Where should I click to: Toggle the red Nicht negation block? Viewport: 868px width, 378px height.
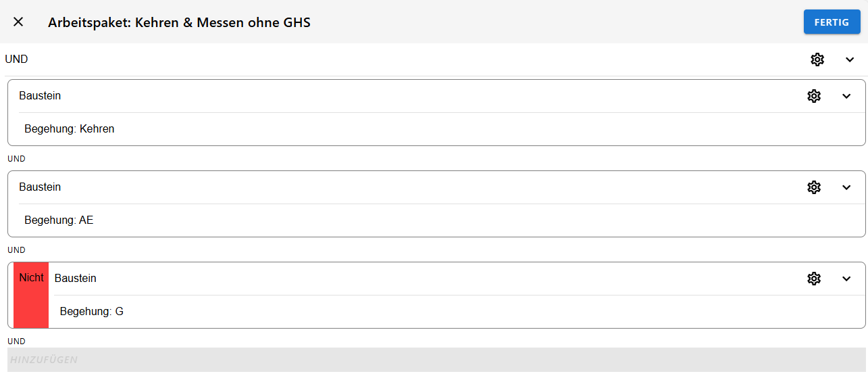click(31, 295)
